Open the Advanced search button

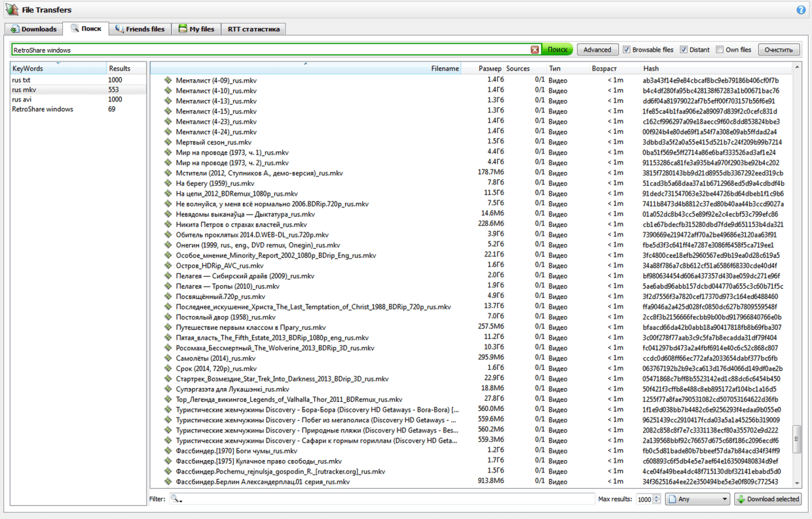[x=597, y=50]
